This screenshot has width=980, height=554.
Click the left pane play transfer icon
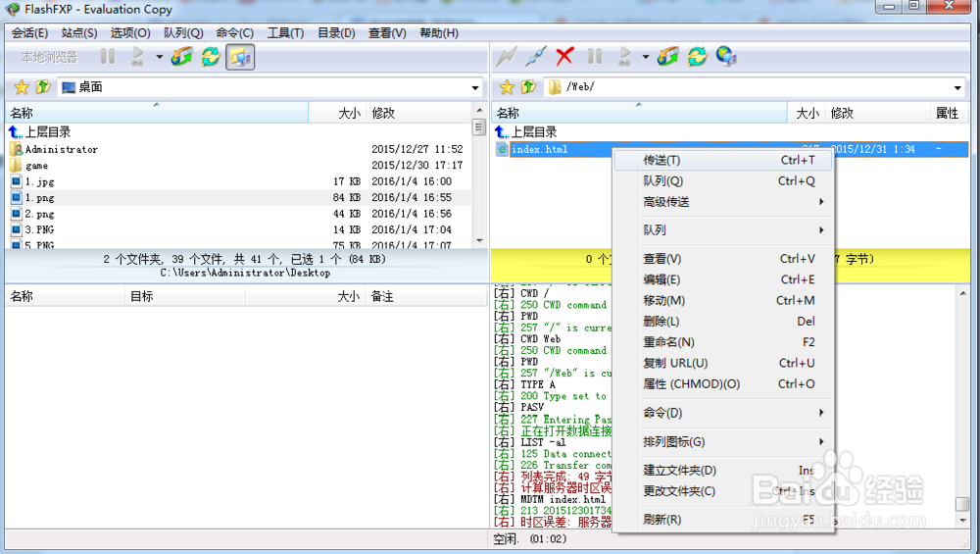(x=137, y=57)
